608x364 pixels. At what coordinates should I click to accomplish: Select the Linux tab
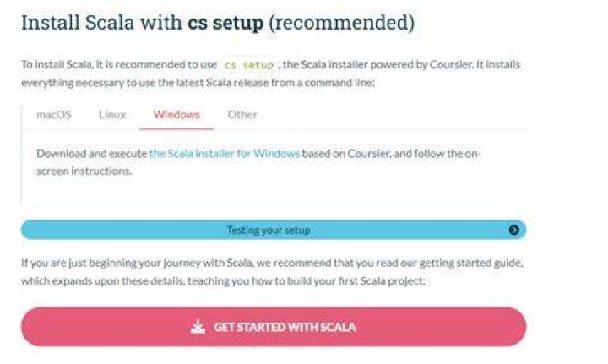(x=112, y=115)
